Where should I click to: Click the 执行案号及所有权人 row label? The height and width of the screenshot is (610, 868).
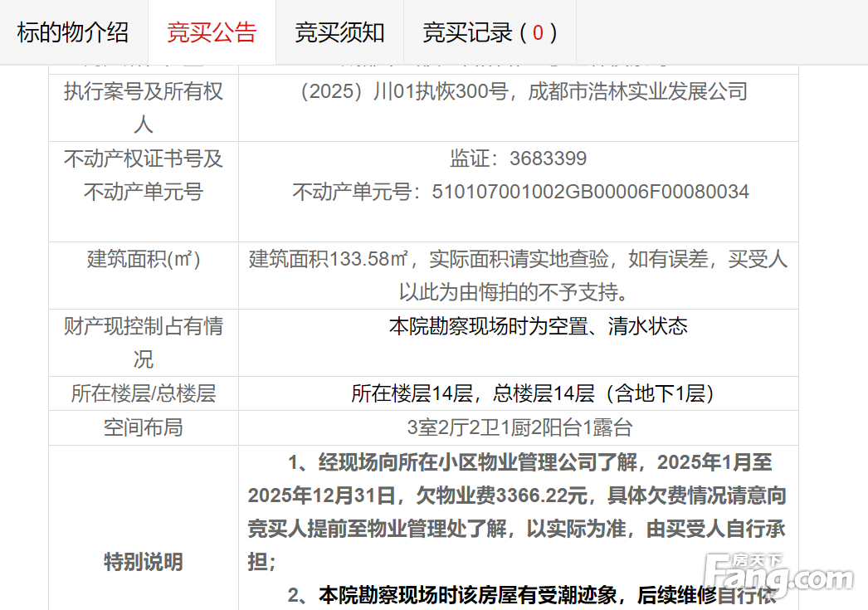(144, 108)
